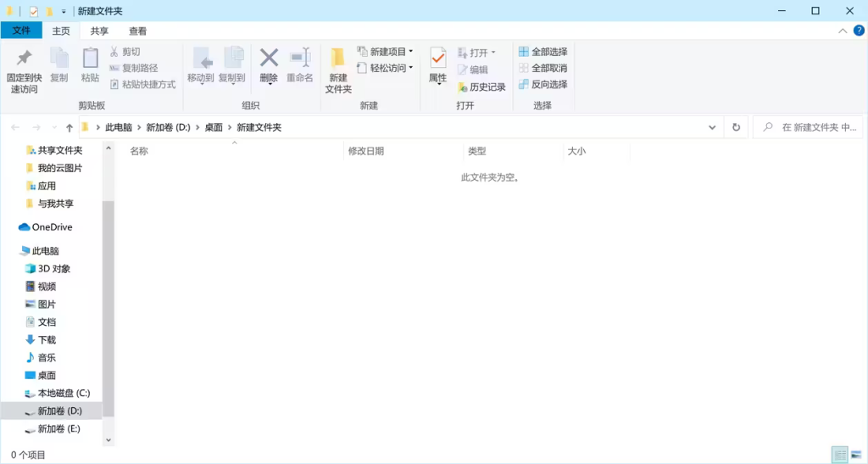Open OneDrive in the navigation pane
Screen dimensions: 868x464
click(x=46, y=227)
